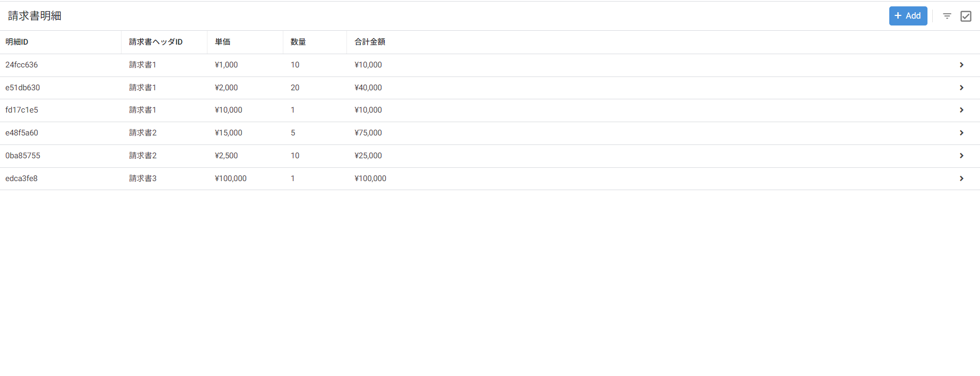Click total amount ¥40,000
This screenshot has height=376, width=980.
tap(368, 88)
